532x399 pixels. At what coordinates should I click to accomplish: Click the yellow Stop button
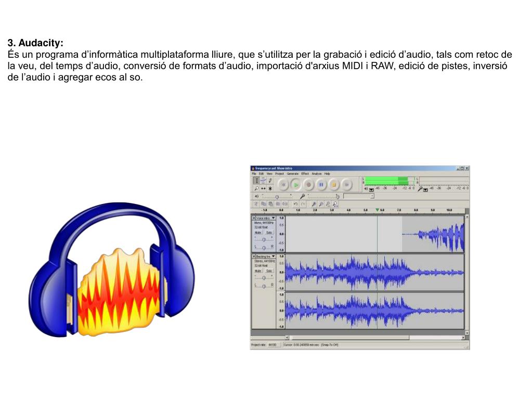pos(334,185)
